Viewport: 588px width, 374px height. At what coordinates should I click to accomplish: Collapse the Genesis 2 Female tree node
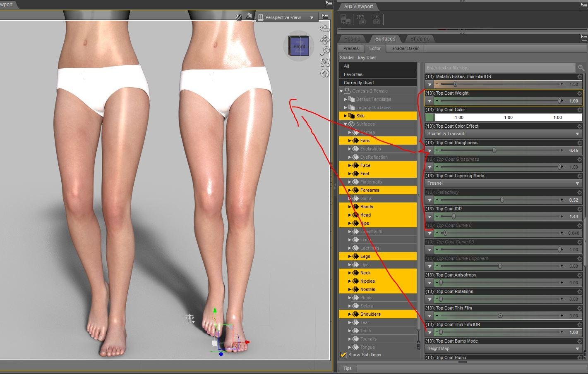point(341,91)
